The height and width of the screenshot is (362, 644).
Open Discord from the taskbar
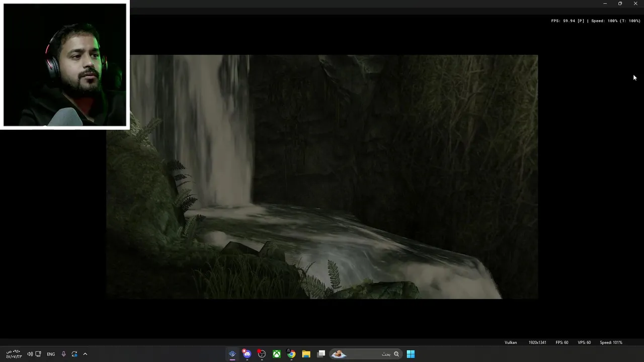(247, 354)
